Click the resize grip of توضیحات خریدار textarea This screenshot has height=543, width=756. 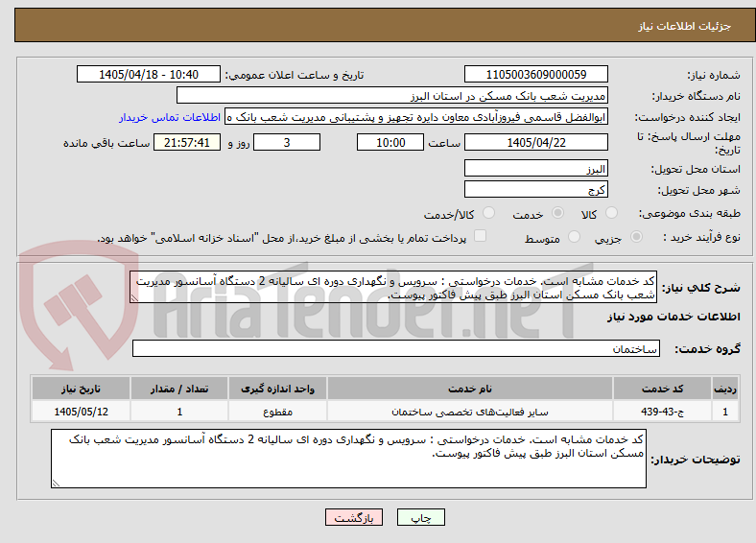click(x=56, y=483)
